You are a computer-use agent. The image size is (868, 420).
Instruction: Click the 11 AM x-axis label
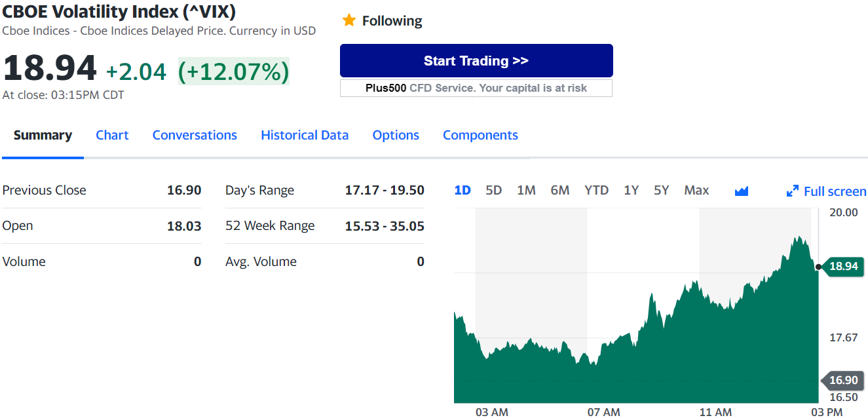tap(715, 412)
